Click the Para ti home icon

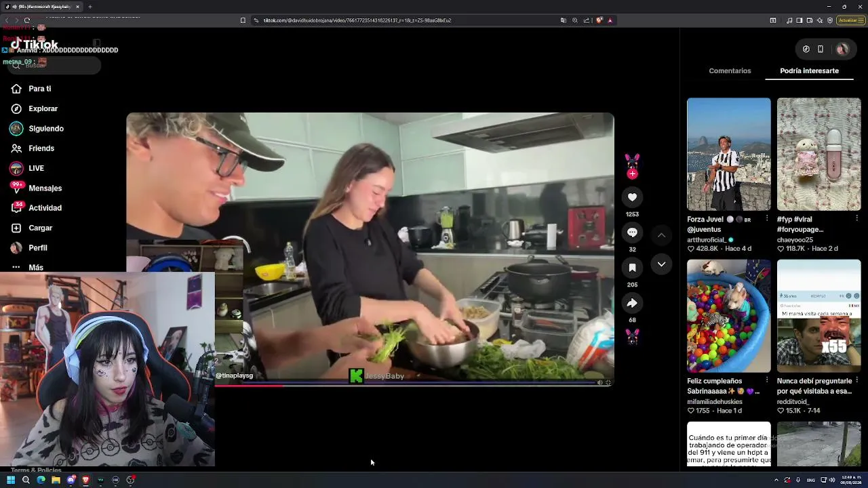point(16,89)
